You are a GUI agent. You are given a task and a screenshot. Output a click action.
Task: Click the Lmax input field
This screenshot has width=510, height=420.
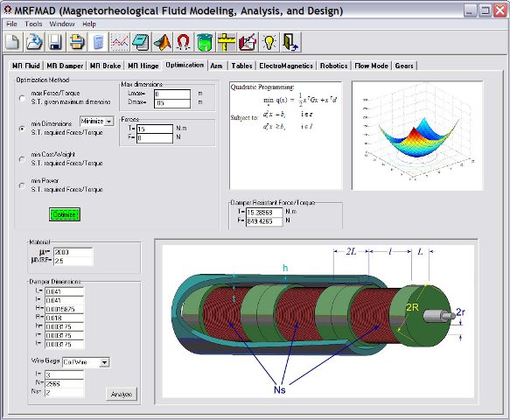pyautogui.click(x=172, y=94)
